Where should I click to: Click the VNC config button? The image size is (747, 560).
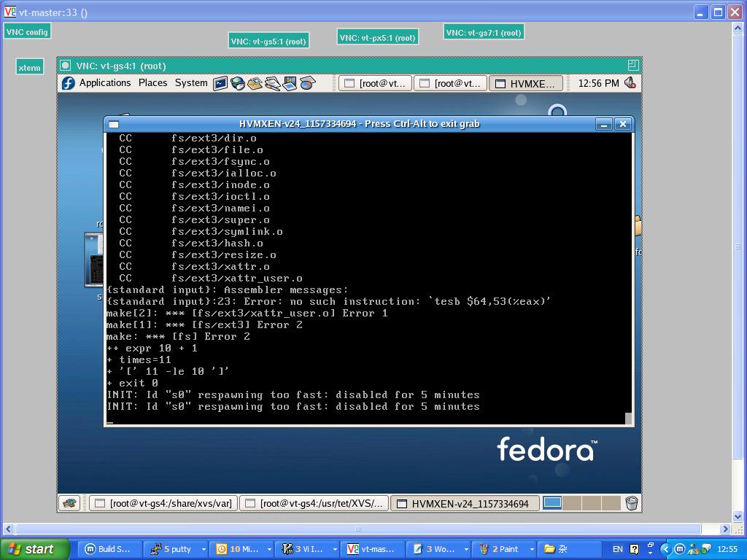pos(27,32)
